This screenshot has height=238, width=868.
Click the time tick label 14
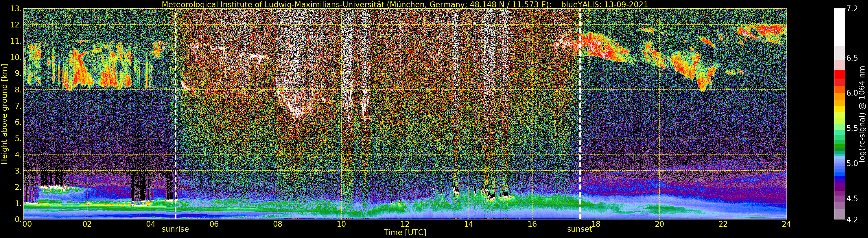469,224
